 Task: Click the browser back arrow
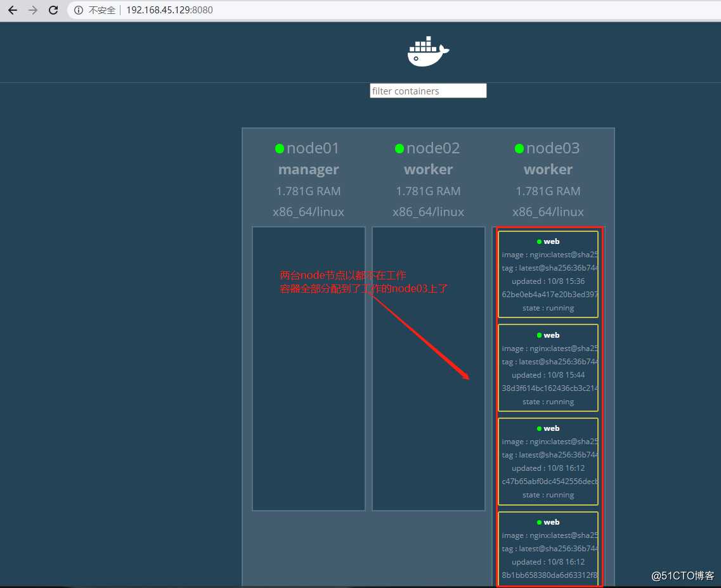click(12, 10)
